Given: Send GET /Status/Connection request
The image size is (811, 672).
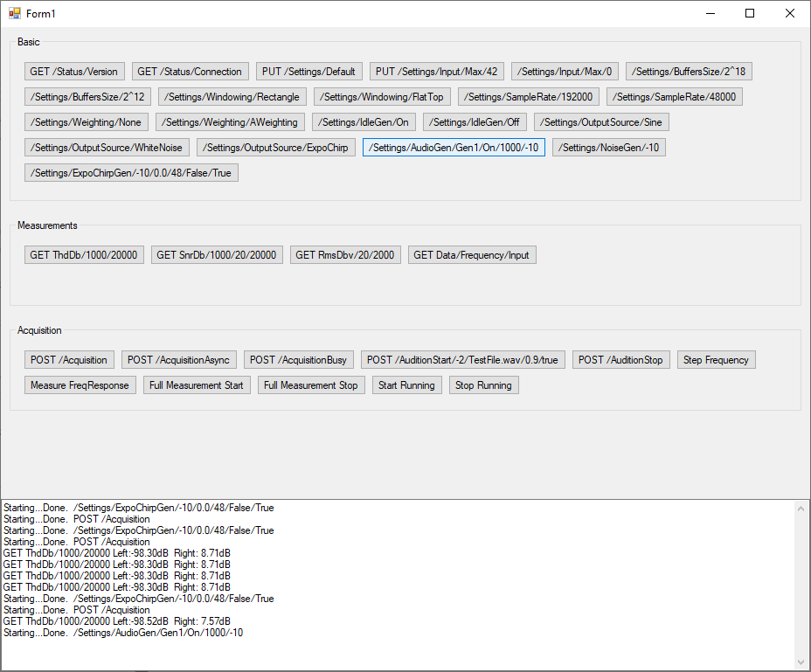Looking at the screenshot, I should (x=190, y=72).
